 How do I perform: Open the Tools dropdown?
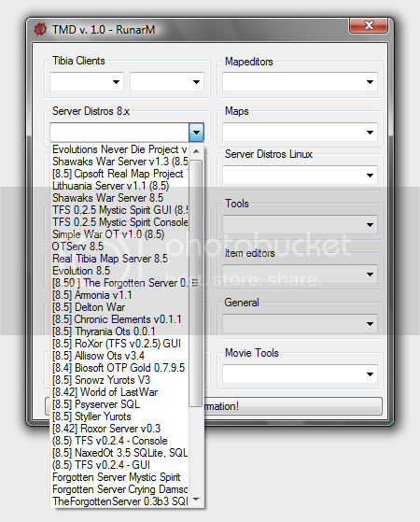tap(300, 225)
